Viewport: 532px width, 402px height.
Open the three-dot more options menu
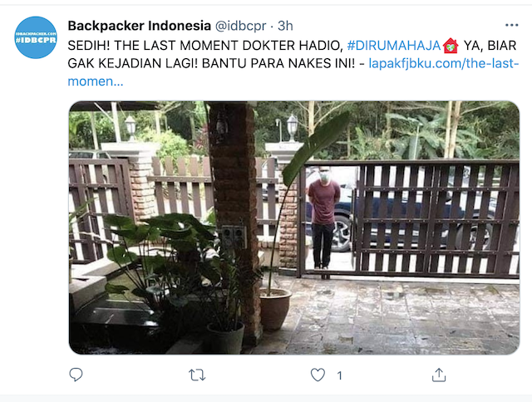coord(512,25)
